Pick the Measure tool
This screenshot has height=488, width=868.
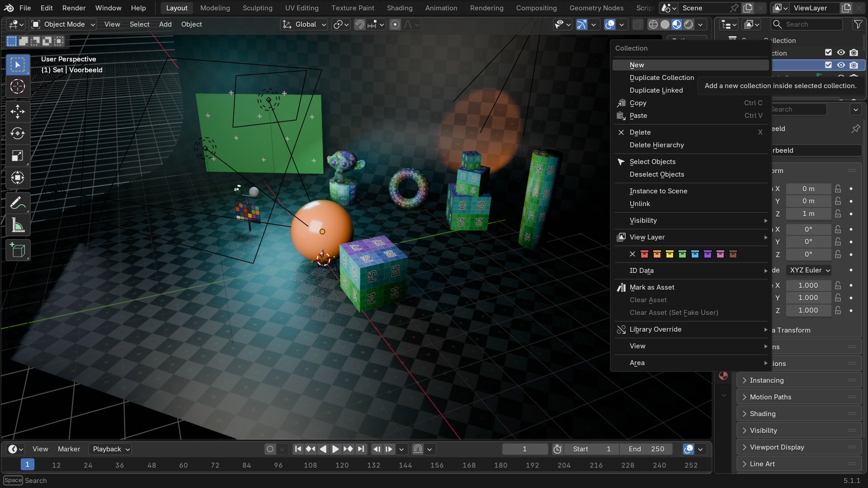pos(18,225)
